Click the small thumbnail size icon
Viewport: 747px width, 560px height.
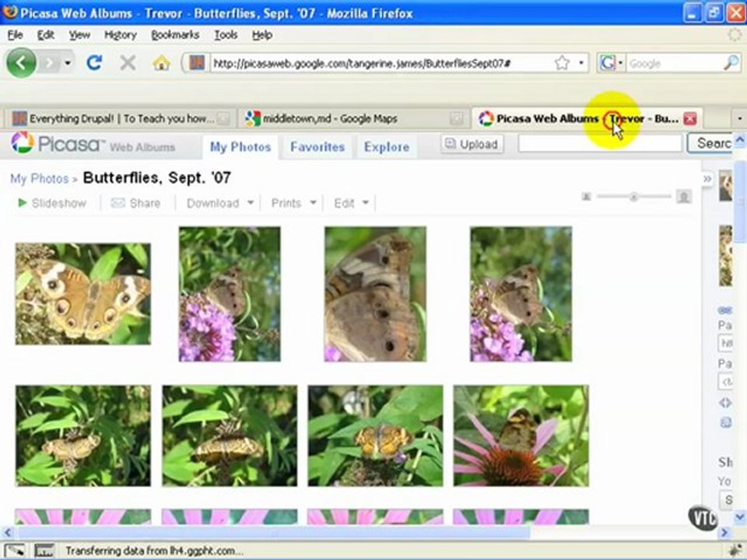click(587, 197)
